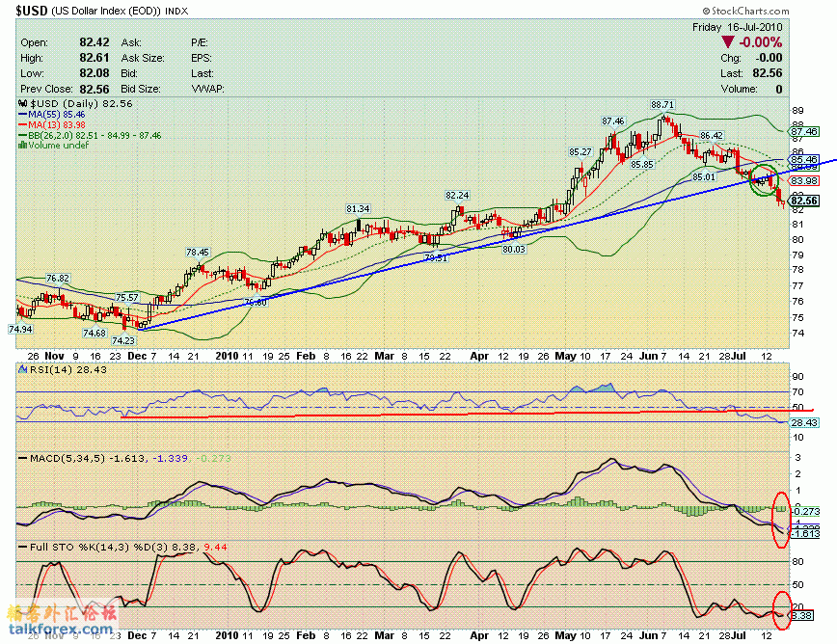Image resolution: width=837 pixels, height=644 pixels.
Task: Click the Open value 82.42
Action: click(x=94, y=42)
